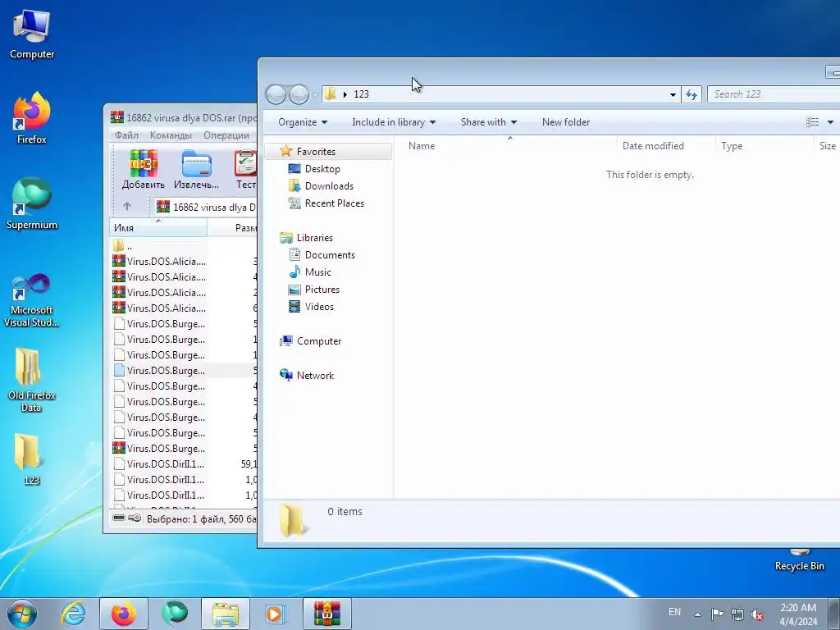Open the view options dropdown arrow
The height and width of the screenshot is (630, 840).
(x=830, y=122)
